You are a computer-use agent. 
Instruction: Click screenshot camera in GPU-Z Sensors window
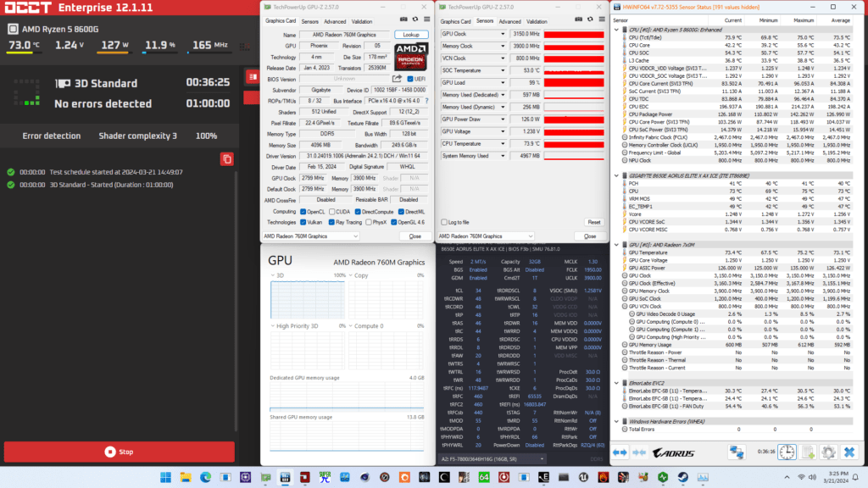pos(578,19)
